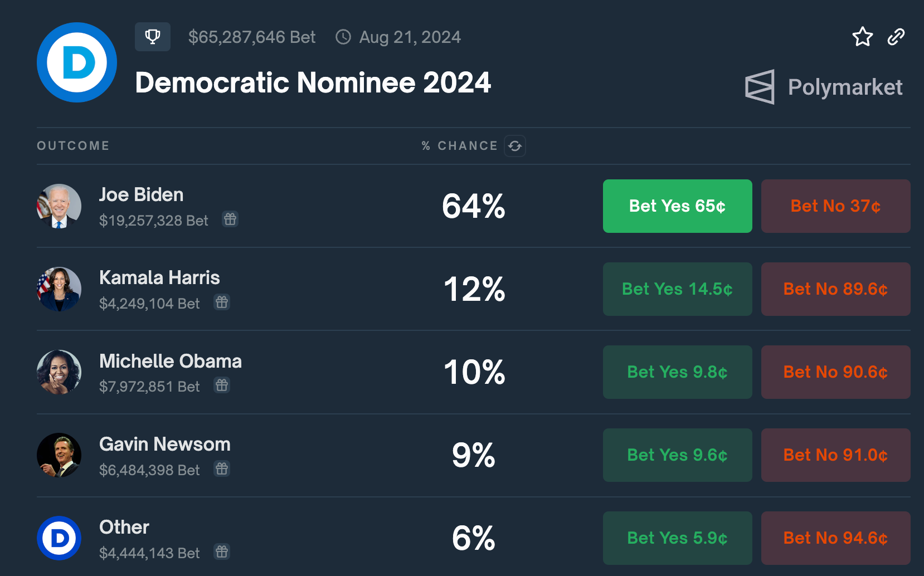
Task: Open the Polymarket logo link
Action: 824,87
